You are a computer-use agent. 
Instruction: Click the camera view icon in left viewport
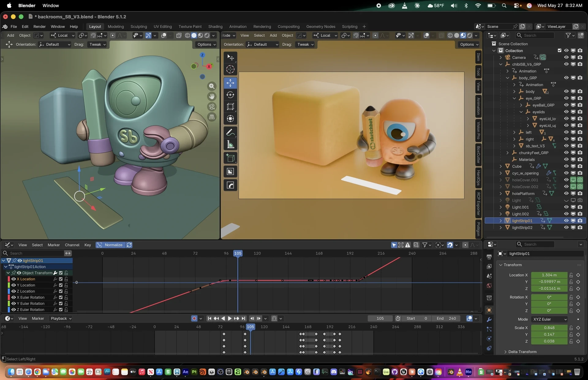[212, 107]
